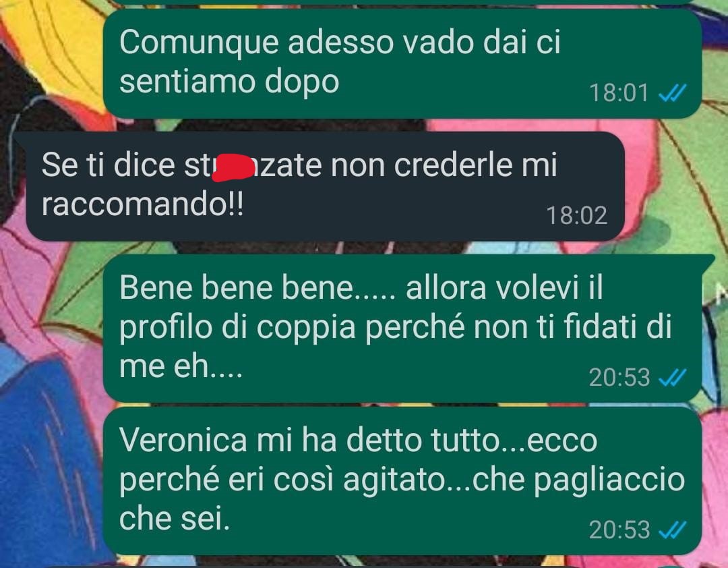Click the word 'Comunque' in the first message

[199, 43]
